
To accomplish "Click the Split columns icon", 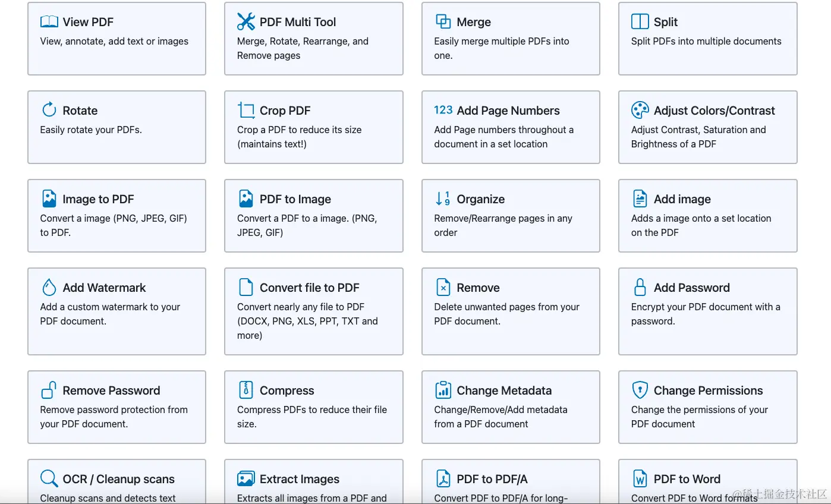I will [x=640, y=21].
